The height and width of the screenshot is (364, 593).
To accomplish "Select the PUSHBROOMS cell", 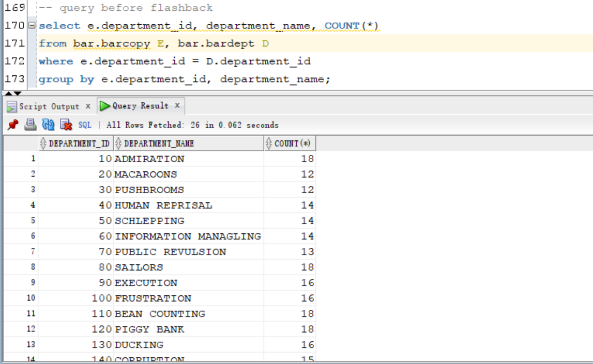I will click(188, 190).
